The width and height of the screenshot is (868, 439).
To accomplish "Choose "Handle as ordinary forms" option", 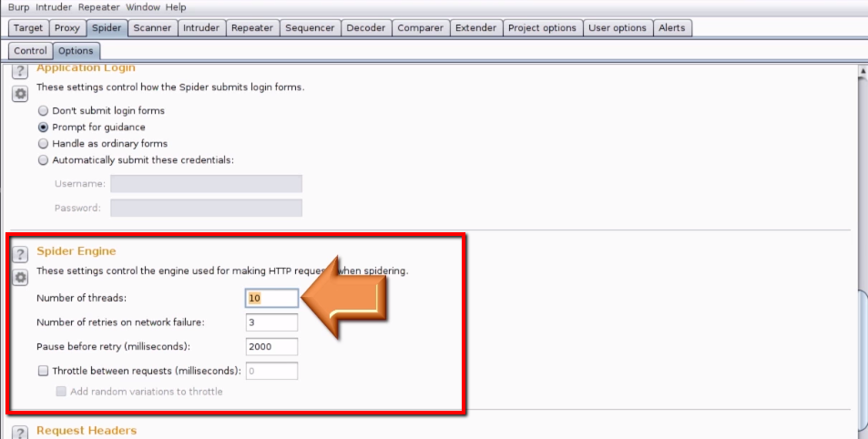I will (43, 144).
